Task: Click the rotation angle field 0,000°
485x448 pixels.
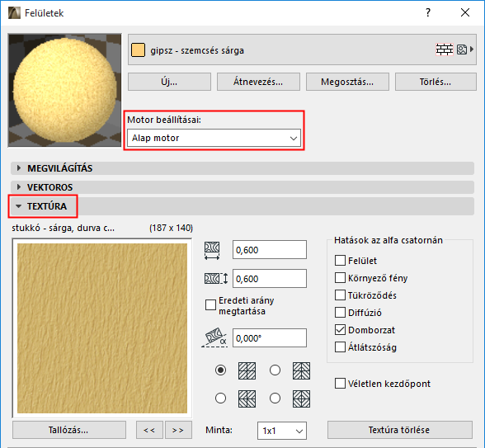Action: (270, 338)
